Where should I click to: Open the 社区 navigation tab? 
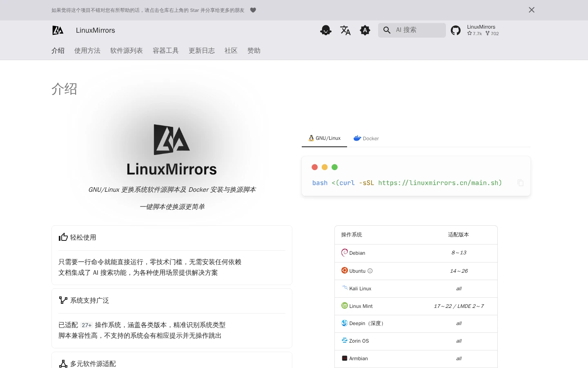(x=231, y=51)
